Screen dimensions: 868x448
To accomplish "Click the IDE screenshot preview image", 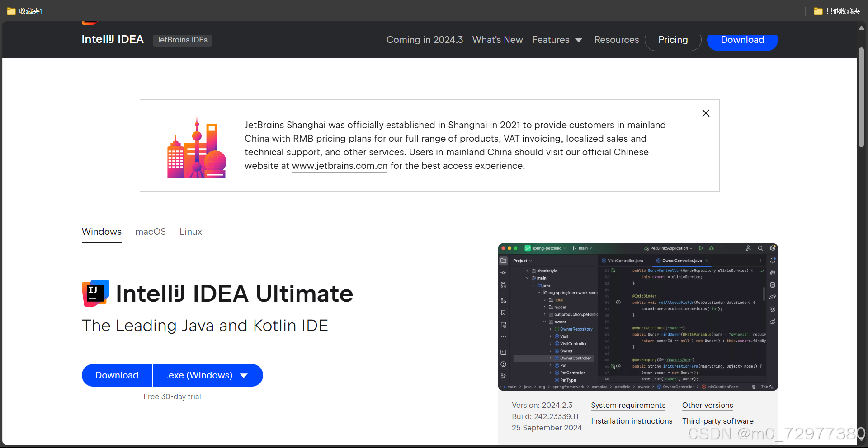I will tap(638, 317).
